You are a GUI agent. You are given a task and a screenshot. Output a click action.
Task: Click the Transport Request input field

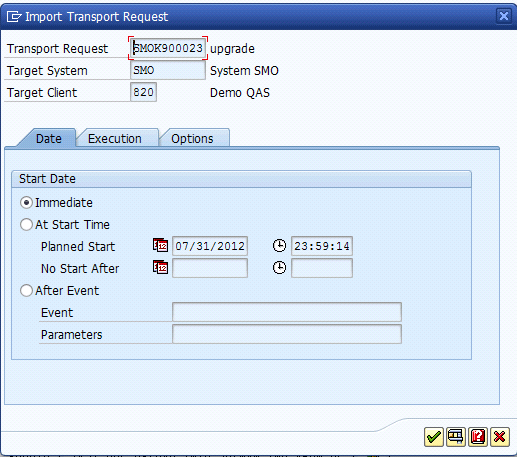coord(168,48)
